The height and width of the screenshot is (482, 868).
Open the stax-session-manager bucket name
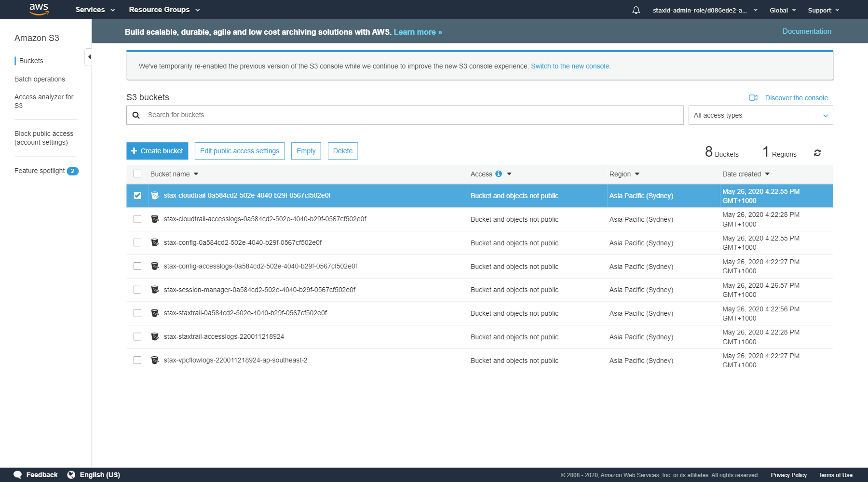click(x=259, y=290)
